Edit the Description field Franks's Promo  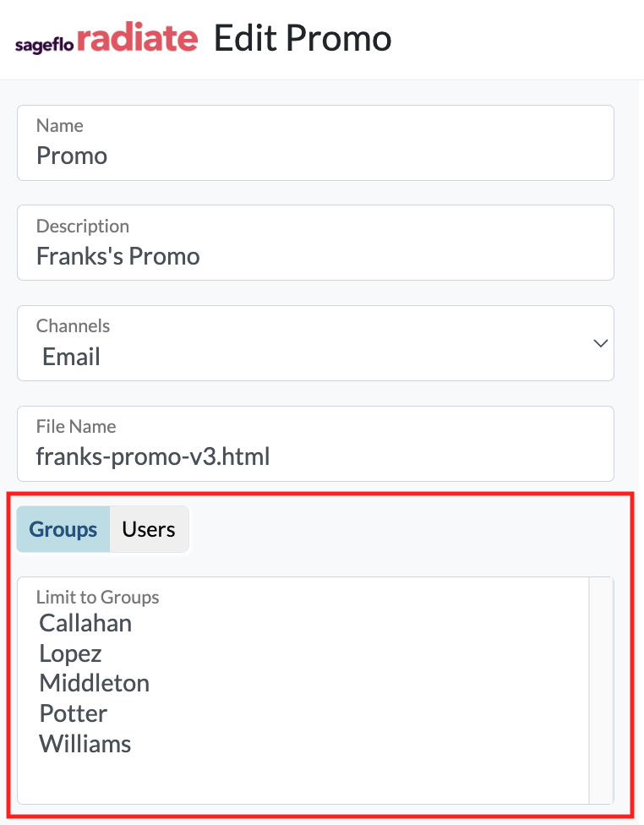coord(315,243)
